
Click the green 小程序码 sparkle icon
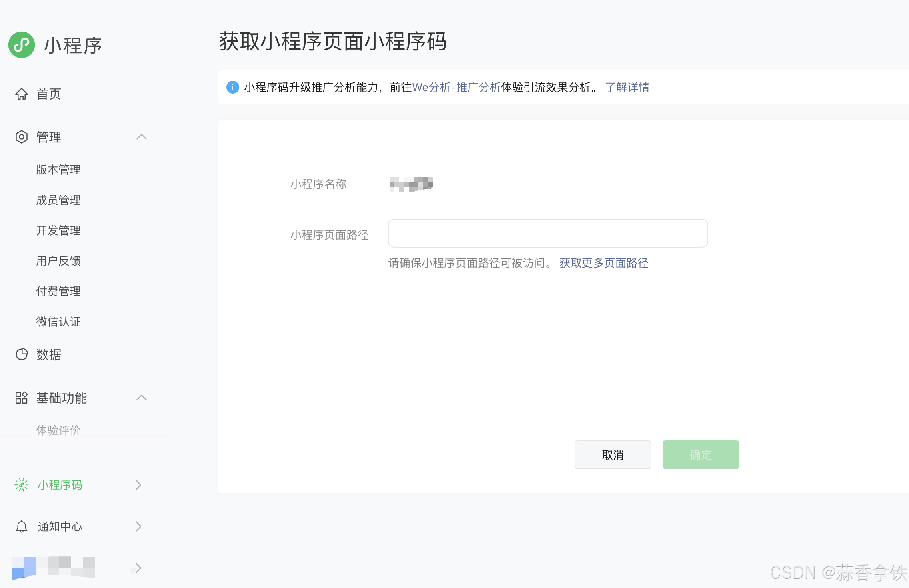[x=22, y=485]
